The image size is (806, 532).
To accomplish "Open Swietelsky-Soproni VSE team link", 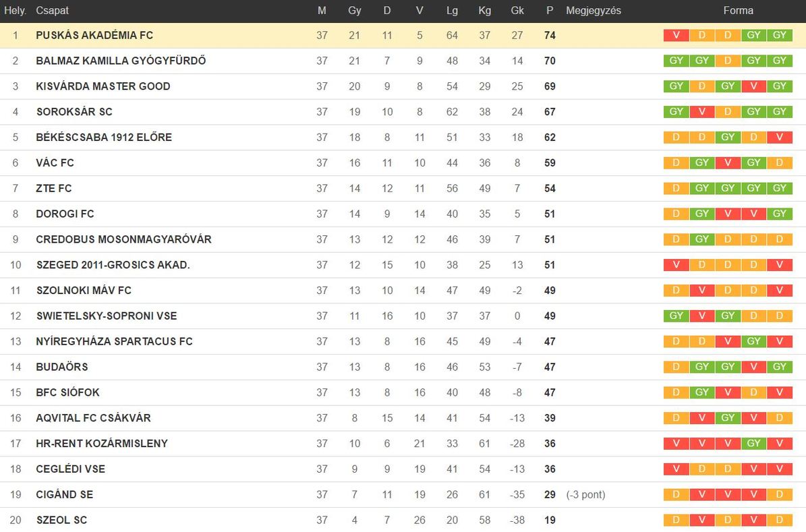I will (x=107, y=316).
